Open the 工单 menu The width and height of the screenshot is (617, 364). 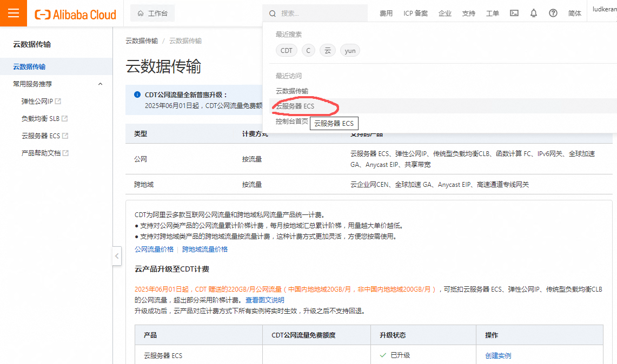click(x=492, y=14)
